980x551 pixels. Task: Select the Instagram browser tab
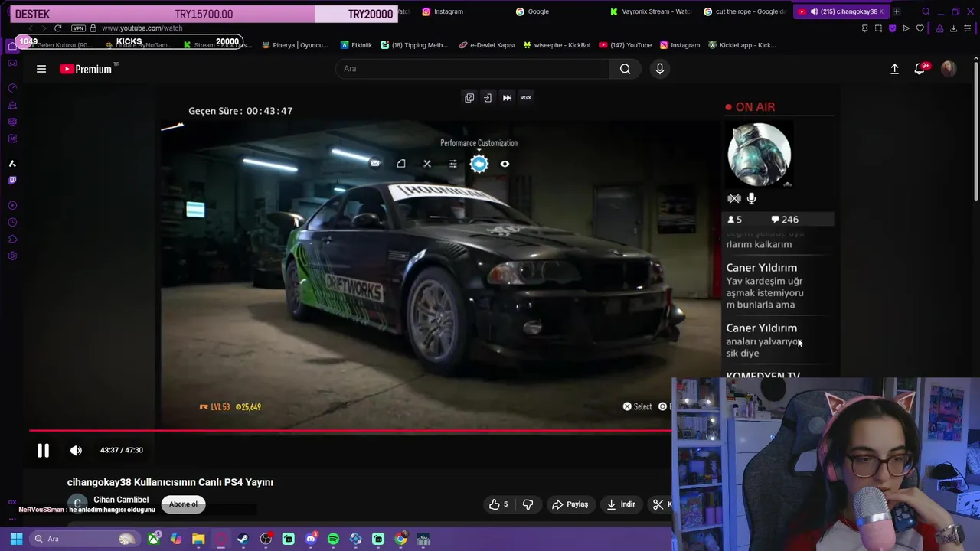pyautogui.click(x=447, y=11)
